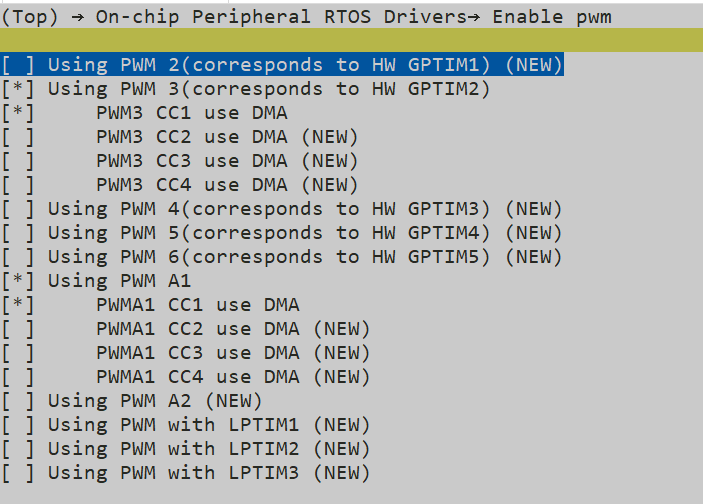Check PWMA1 CC3 use DMA

[19, 353]
